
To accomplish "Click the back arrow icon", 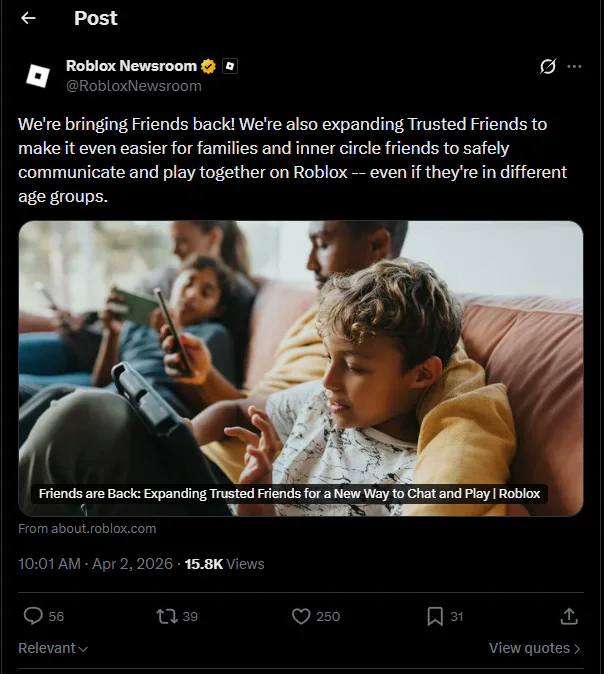I will coord(28,18).
